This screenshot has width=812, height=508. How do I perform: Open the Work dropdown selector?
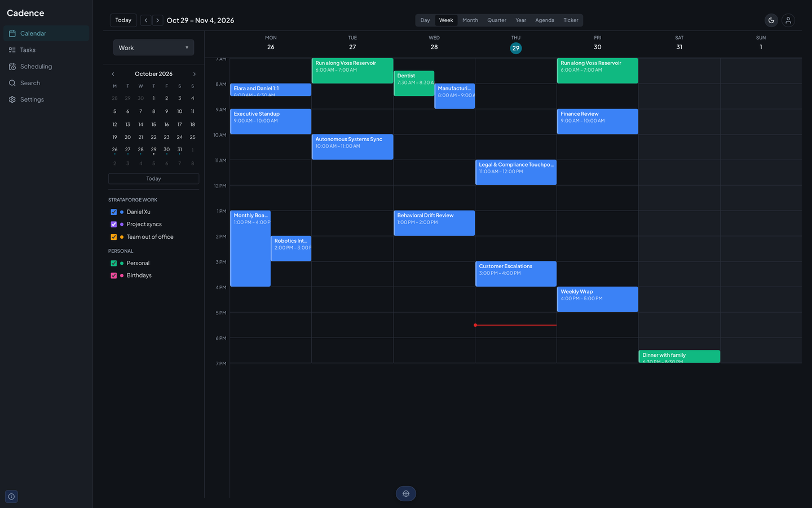click(x=153, y=47)
